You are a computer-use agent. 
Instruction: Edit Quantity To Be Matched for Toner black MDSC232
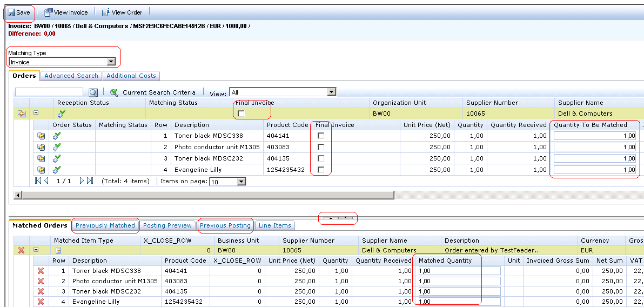595,158
